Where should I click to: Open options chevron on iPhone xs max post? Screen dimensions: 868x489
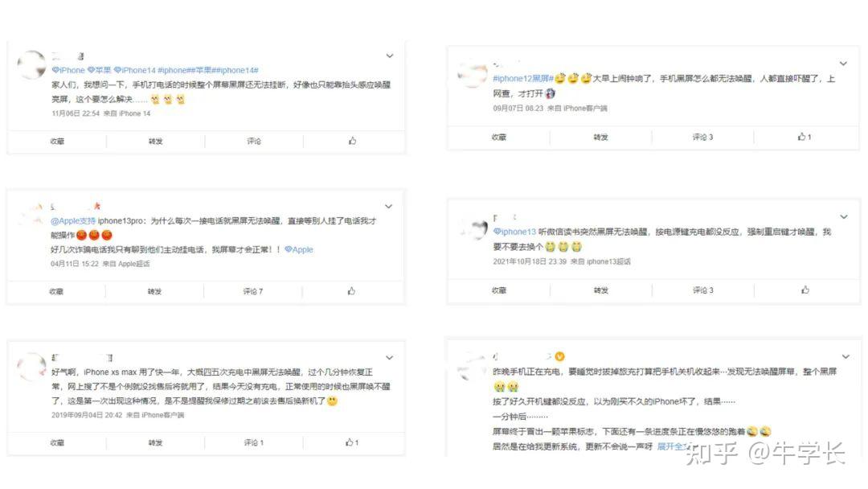pyautogui.click(x=390, y=358)
